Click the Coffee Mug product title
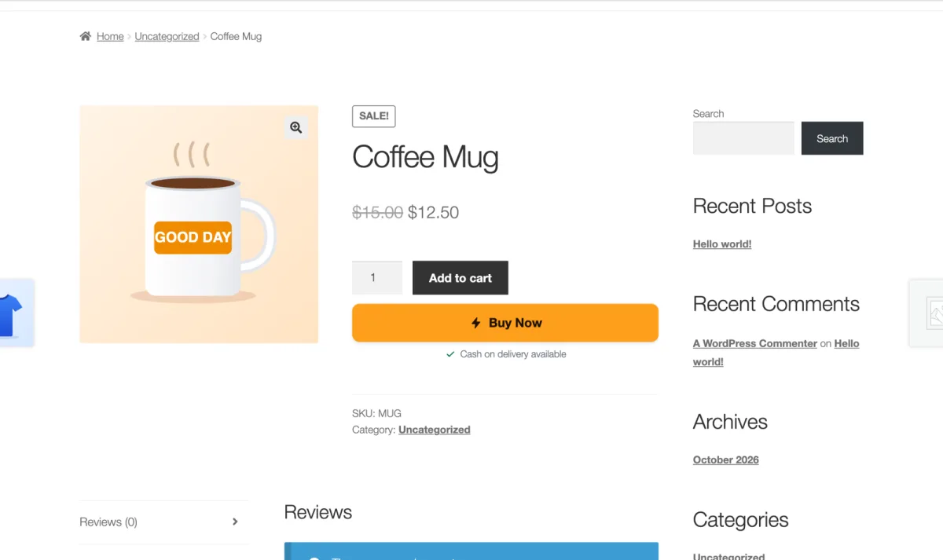943x560 pixels. point(425,156)
